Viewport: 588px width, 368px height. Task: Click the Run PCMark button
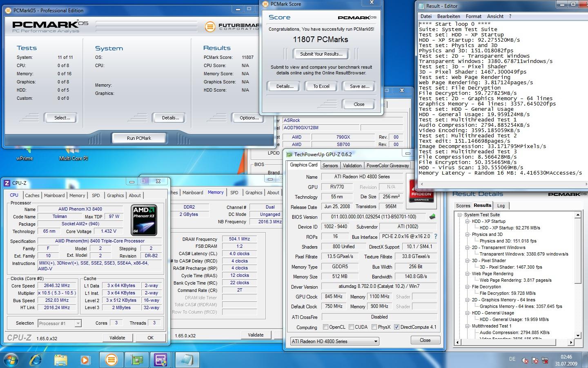click(x=139, y=138)
